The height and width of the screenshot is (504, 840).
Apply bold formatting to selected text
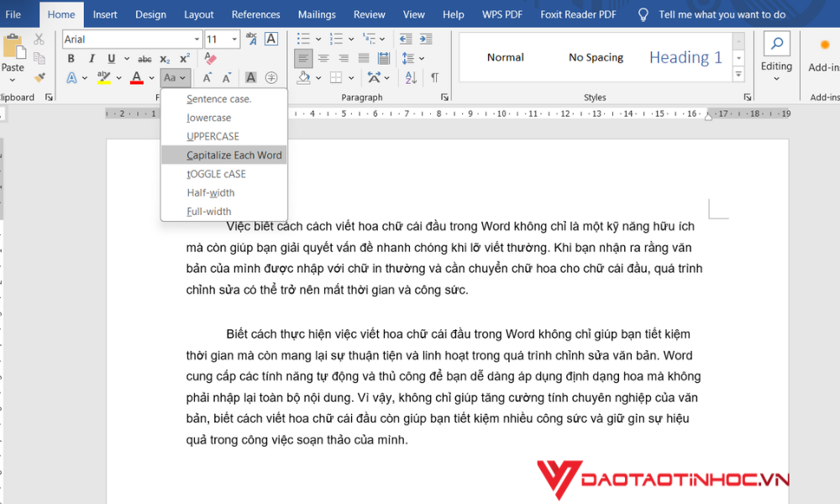[71, 59]
